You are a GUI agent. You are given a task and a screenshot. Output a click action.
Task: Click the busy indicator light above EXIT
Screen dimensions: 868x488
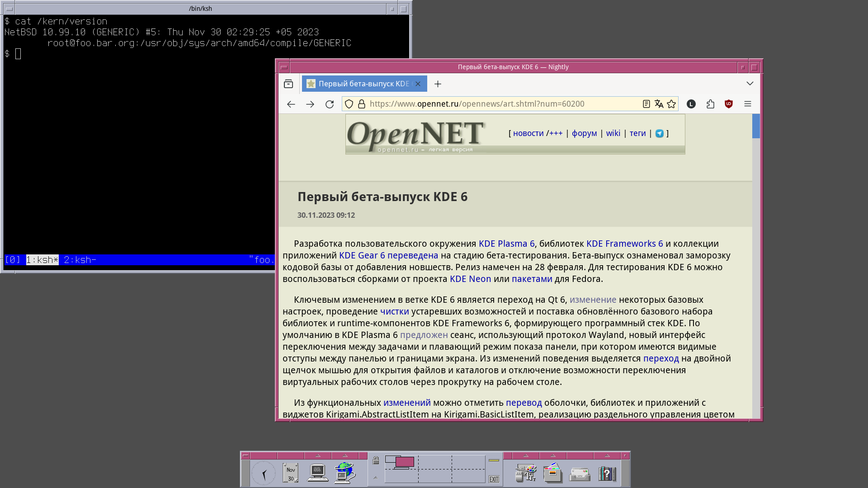(494, 460)
